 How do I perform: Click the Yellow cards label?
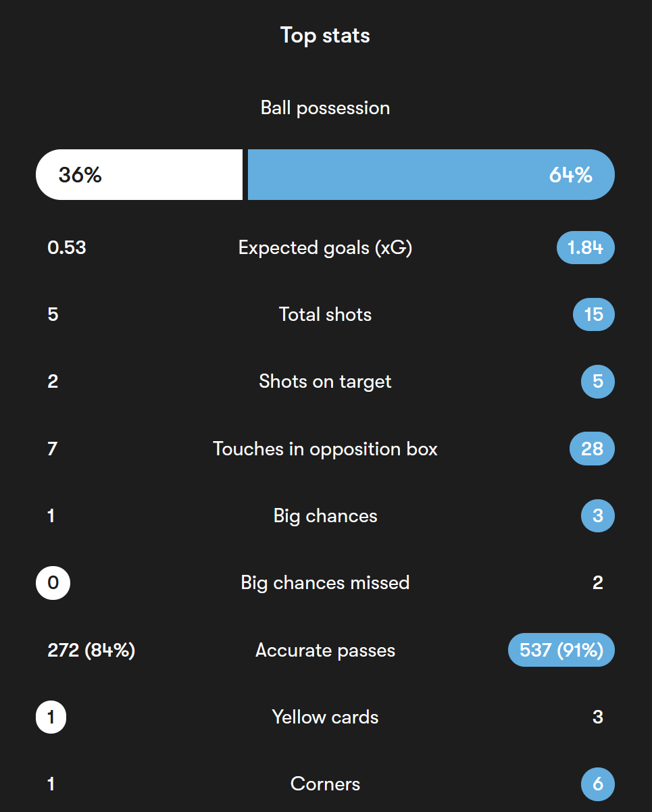pyautogui.click(x=325, y=717)
